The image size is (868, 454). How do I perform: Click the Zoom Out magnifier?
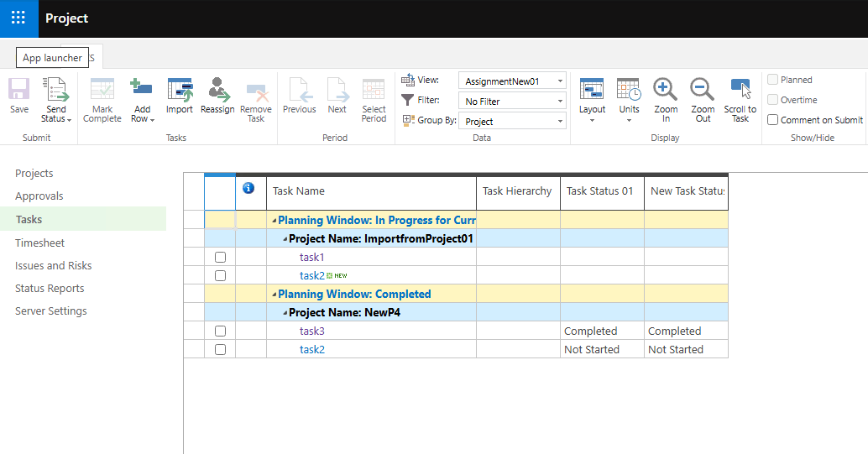click(702, 89)
